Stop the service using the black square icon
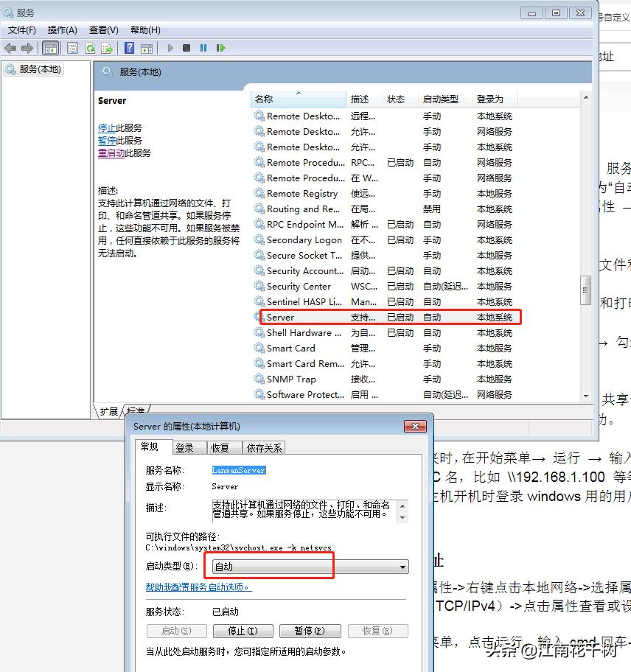Viewport: 631px width, 672px height. tap(186, 47)
